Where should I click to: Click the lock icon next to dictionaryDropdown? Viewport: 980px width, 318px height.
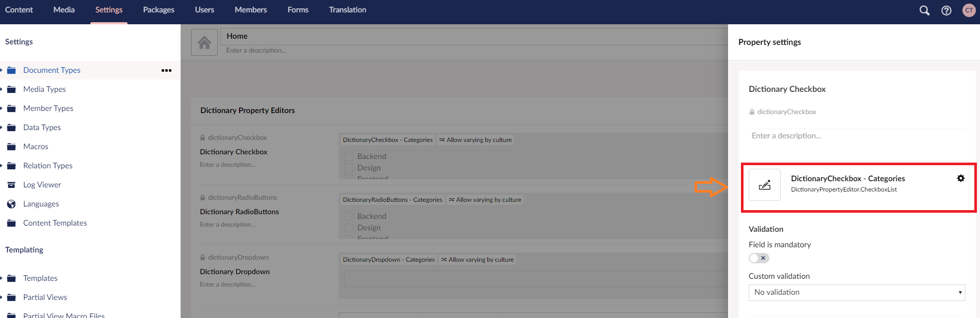(203, 258)
